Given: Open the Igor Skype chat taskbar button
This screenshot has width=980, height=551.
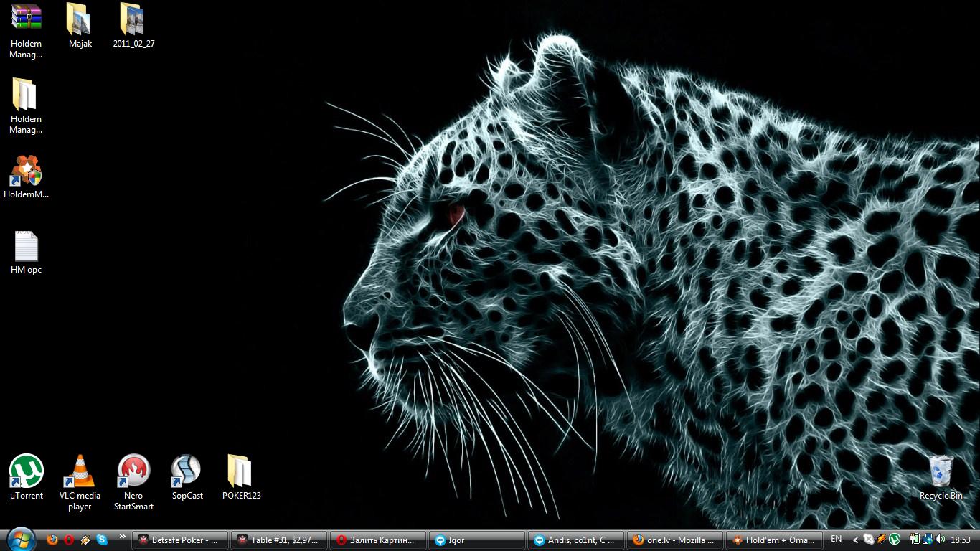Looking at the screenshot, I should tap(478, 540).
